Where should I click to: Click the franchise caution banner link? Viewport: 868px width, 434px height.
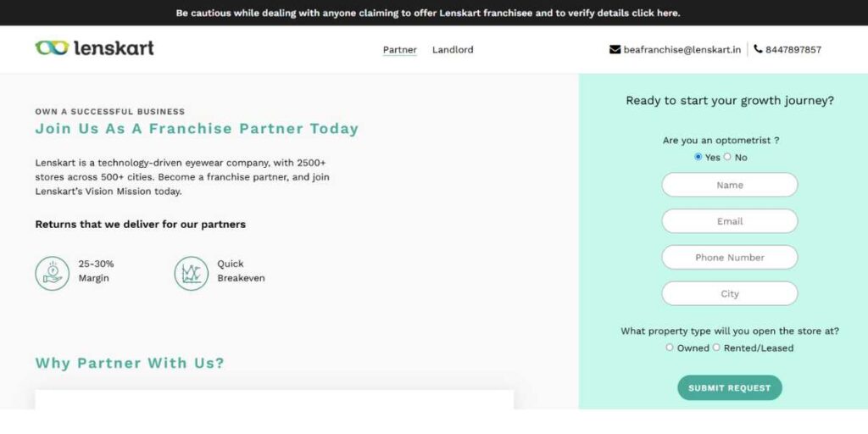[x=428, y=13]
